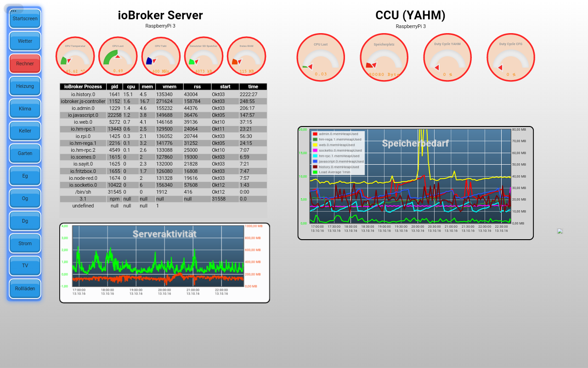
Task: Open the Og floor view
Action: pos(25,199)
